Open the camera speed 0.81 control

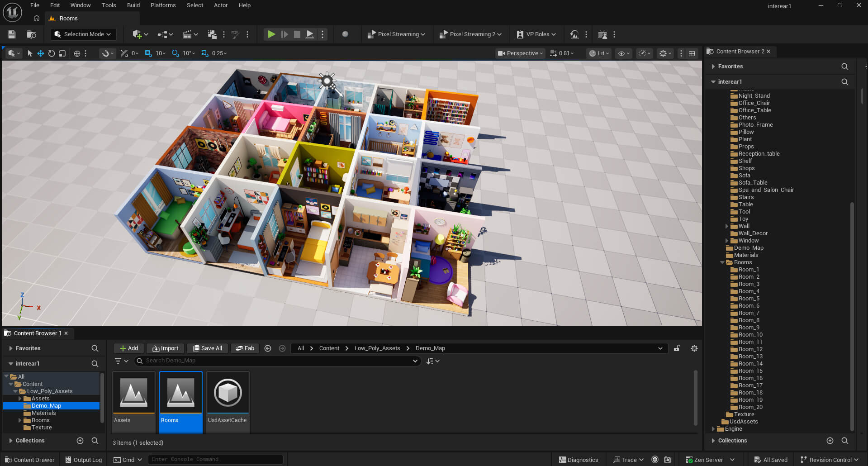[562, 53]
